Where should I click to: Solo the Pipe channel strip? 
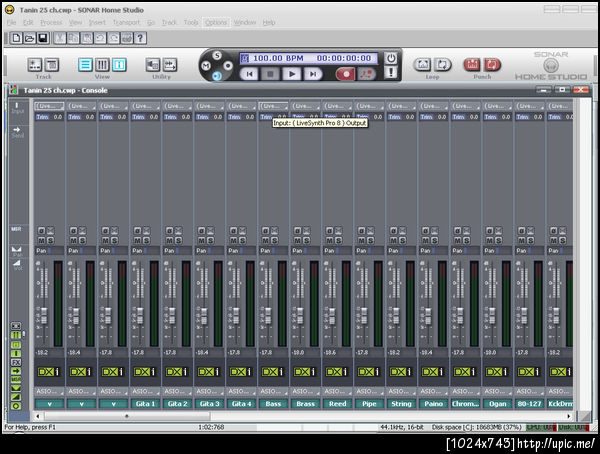(x=370, y=240)
